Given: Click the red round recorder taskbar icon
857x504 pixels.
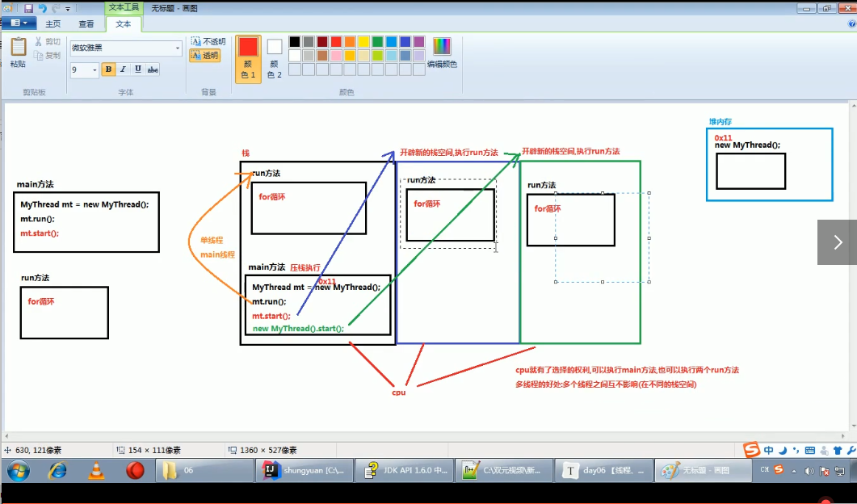Looking at the screenshot, I should coord(135,470).
